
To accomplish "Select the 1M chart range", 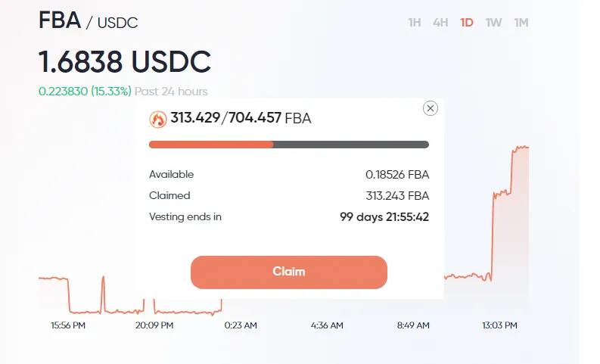I will (521, 23).
